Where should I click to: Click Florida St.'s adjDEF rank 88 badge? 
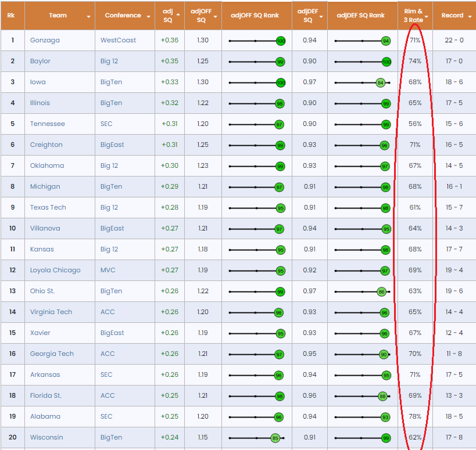[382, 396]
